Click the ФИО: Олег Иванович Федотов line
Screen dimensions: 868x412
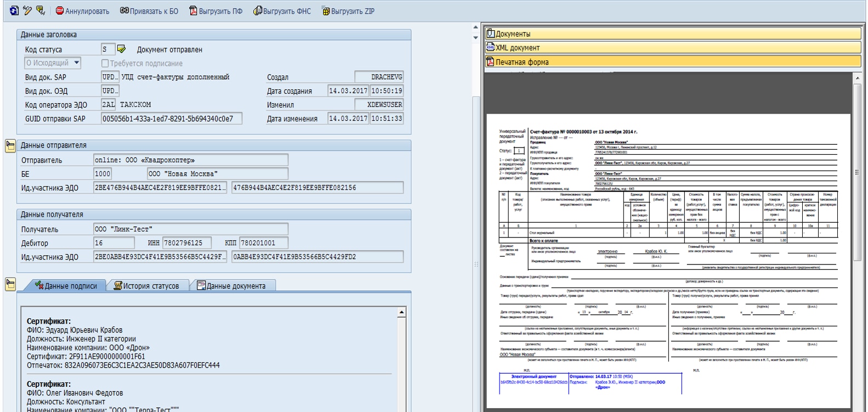[75, 393]
